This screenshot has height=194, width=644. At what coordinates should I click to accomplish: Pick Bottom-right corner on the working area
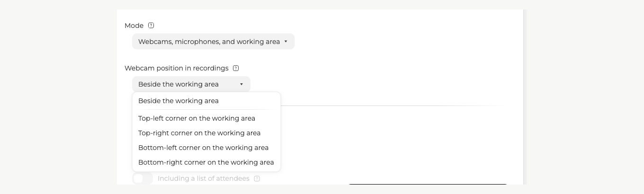coord(206,162)
